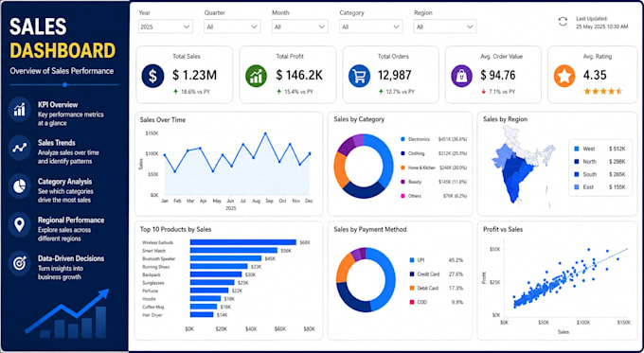This screenshot has width=644, height=353.
Task: Select the Others legend entry
Action: [434, 196]
